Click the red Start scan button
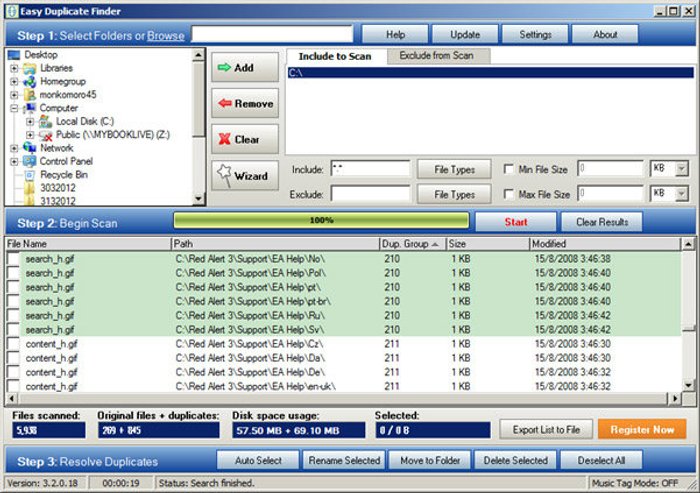Screen dimensions: 700x493 point(516,222)
